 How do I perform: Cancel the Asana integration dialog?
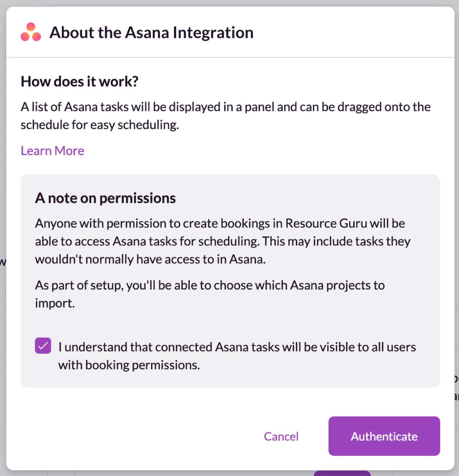tap(281, 436)
